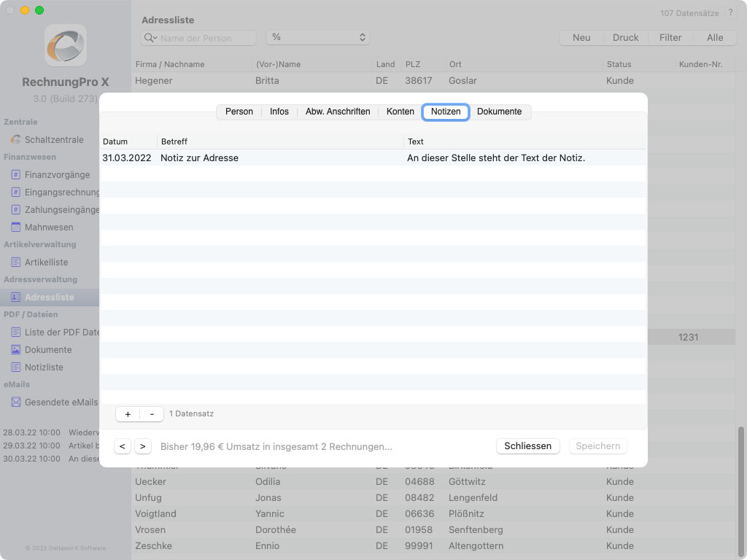
Task: Click the RechnungPro X app logo
Action: [66, 45]
